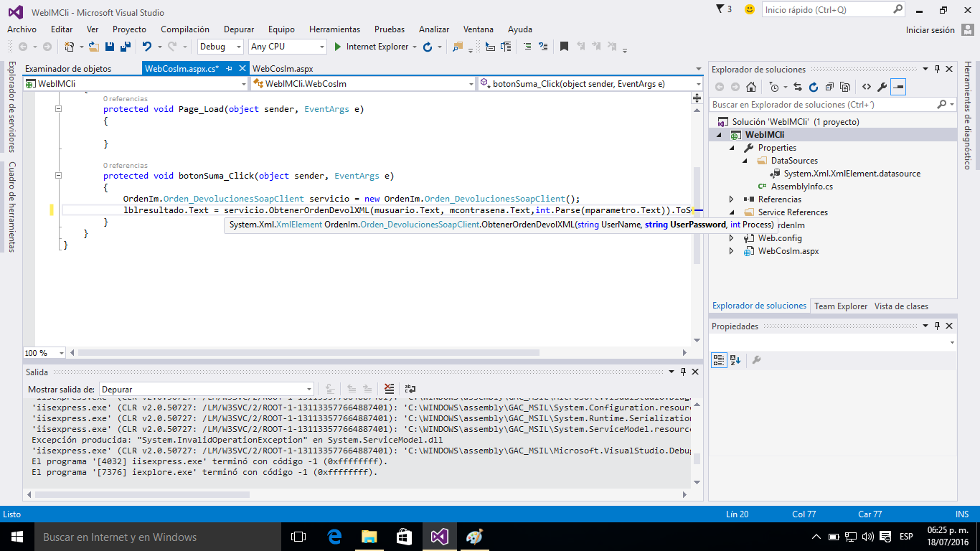Screen dimensions: 980x551
Task: Click the Home icon in Solution Explorer
Action: point(750,87)
